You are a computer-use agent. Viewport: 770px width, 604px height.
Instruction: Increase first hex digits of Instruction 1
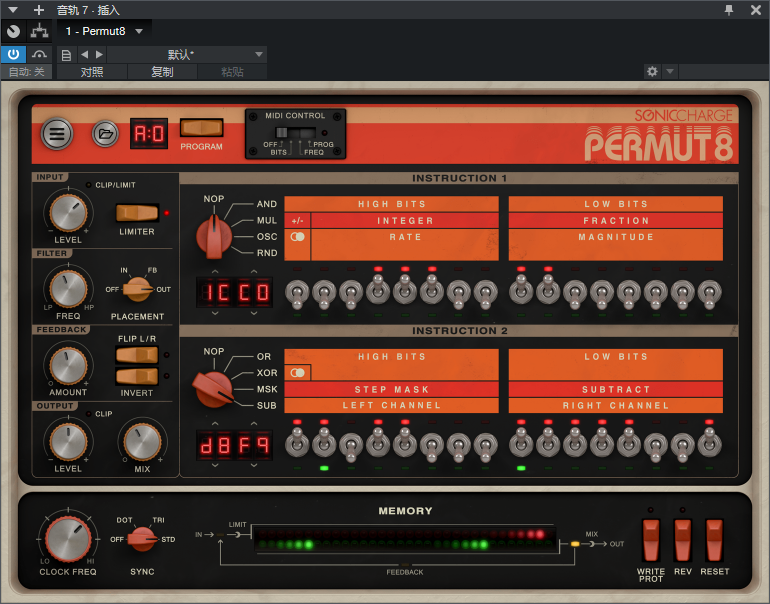pos(215,271)
